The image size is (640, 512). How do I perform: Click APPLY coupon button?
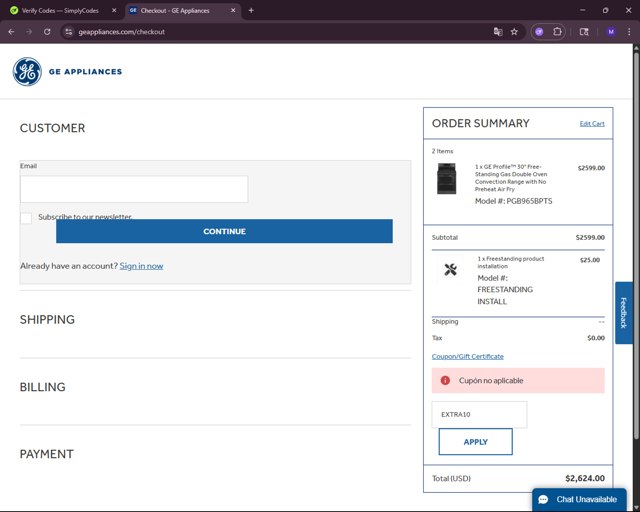coord(476,442)
